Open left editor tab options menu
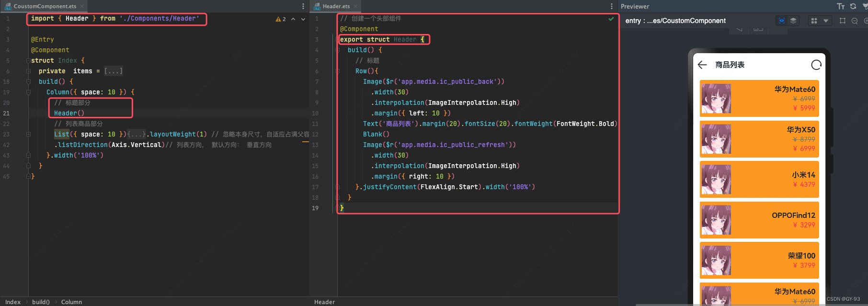The width and height of the screenshot is (868, 306). tap(303, 6)
